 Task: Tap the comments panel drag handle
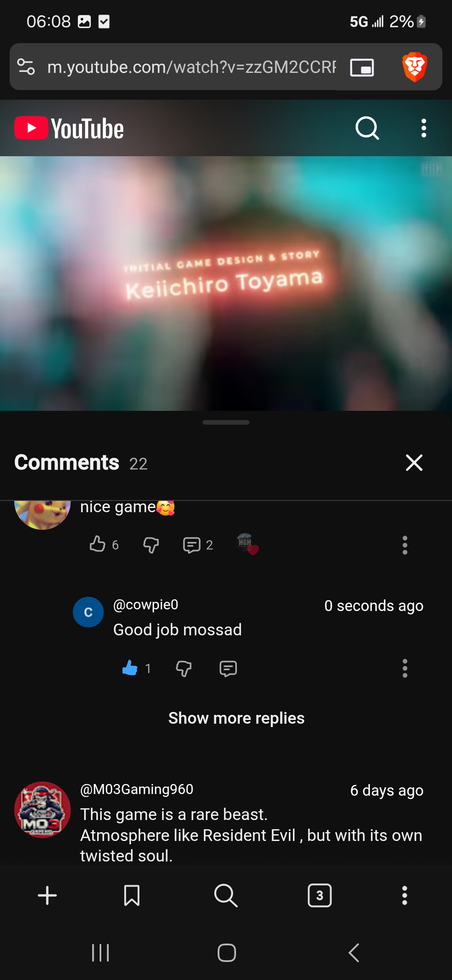(x=226, y=422)
